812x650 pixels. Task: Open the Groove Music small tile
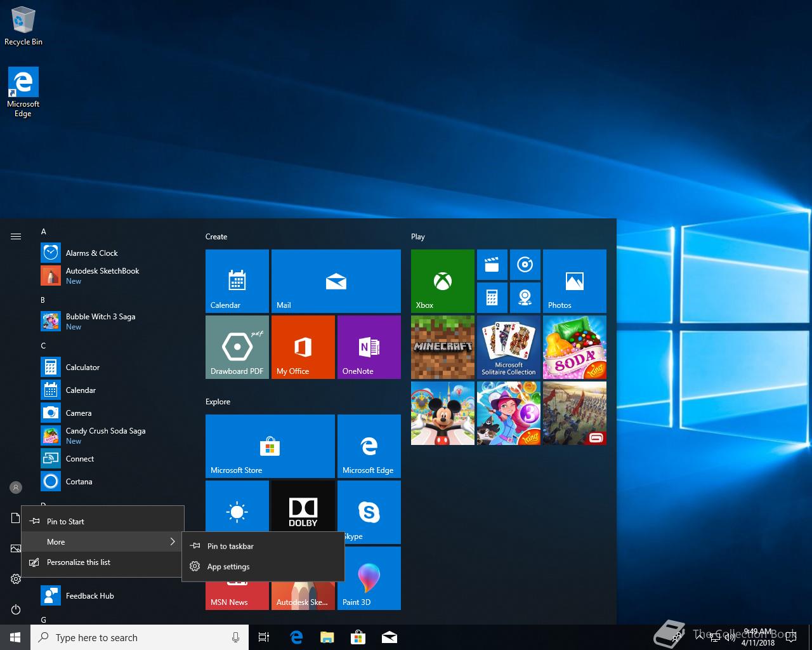(525, 265)
